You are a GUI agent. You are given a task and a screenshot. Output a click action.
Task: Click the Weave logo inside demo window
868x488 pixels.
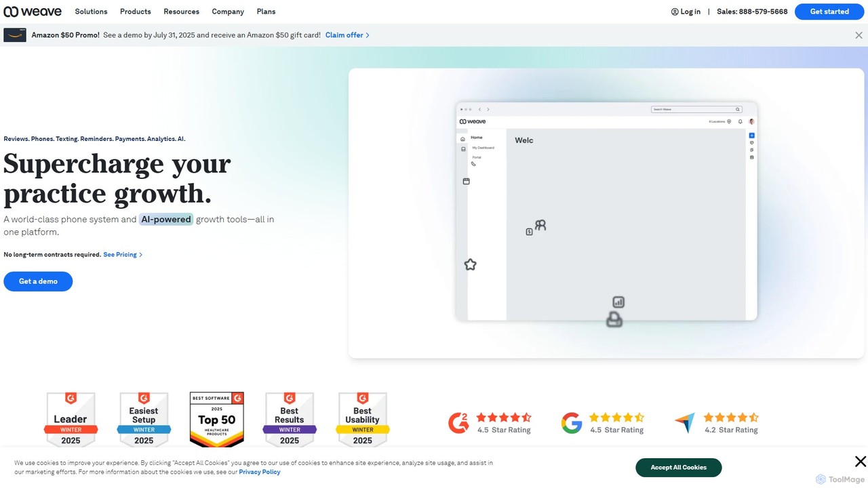click(473, 122)
